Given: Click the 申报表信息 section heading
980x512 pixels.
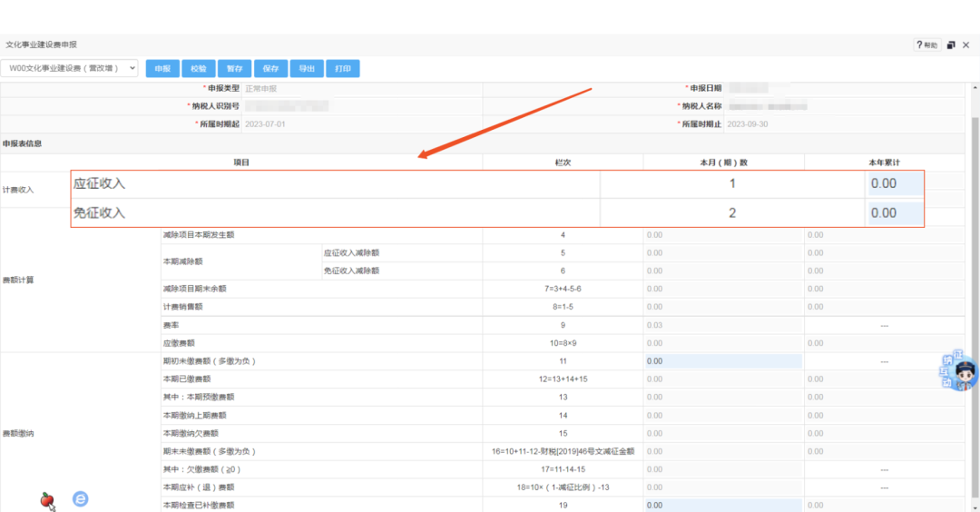Looking at the screenshot, I should pyautogui.click(x=23, y=143).
